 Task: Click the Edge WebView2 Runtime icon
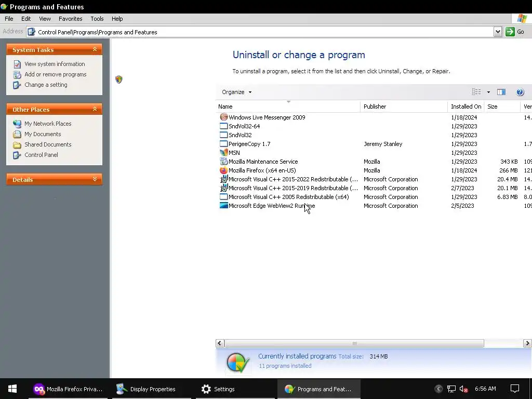[x=223, y=205]
